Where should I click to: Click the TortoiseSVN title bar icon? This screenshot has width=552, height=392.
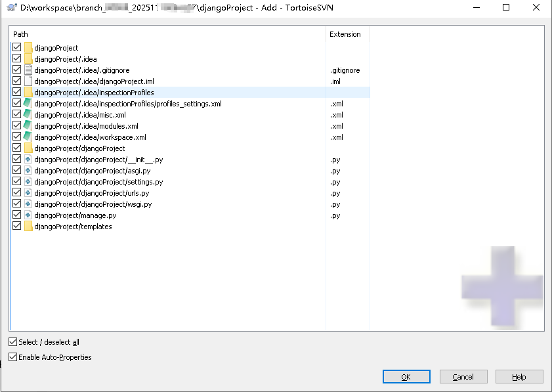11,7
